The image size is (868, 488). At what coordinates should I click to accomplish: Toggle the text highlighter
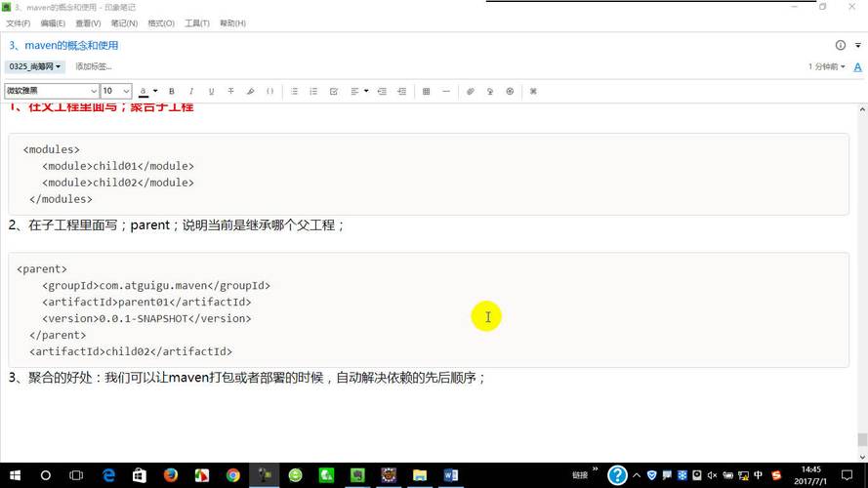click(x=250, y=92)
